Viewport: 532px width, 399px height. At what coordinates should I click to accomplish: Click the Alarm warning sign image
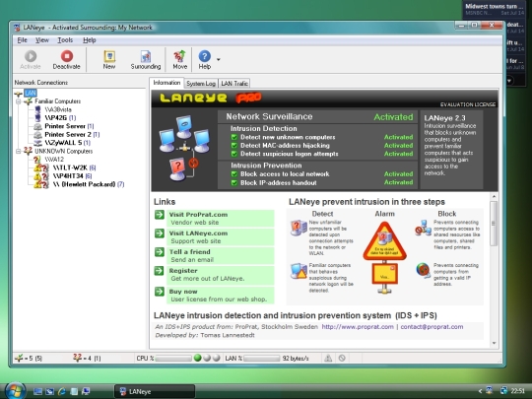pyautogui.click(x=384, y=241)
